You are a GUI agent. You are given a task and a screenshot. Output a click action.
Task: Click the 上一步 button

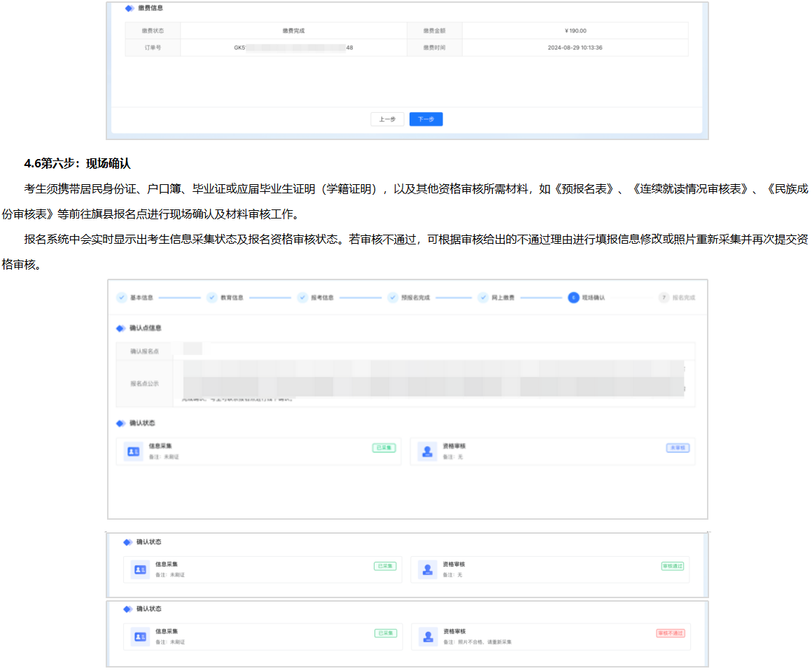387,119
